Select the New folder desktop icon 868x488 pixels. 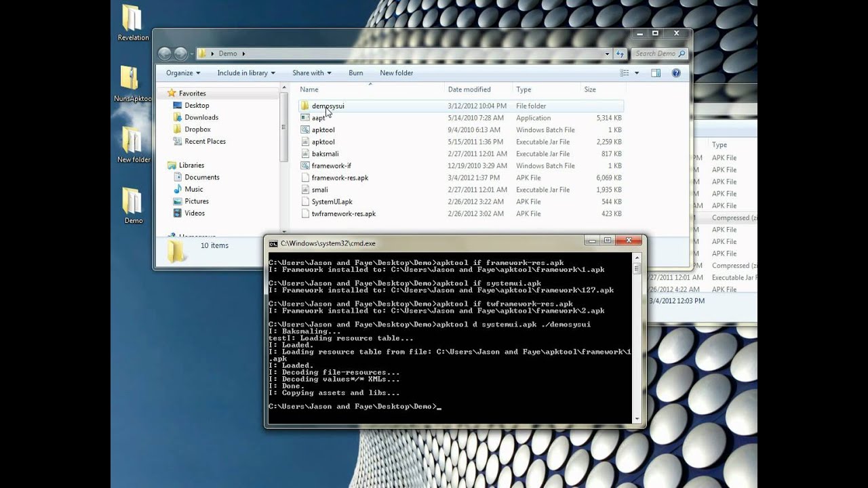[x=132, y=140]
